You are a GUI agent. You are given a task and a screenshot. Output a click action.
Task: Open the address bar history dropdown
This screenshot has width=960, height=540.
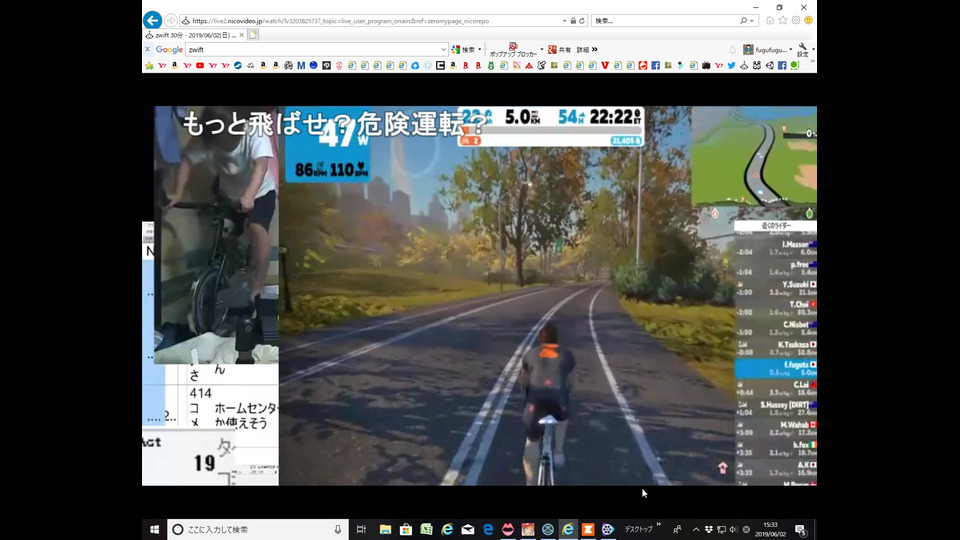pos(564,21)
